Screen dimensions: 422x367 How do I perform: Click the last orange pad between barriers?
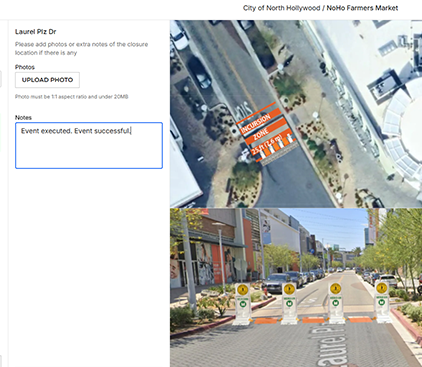coord(360,320)
